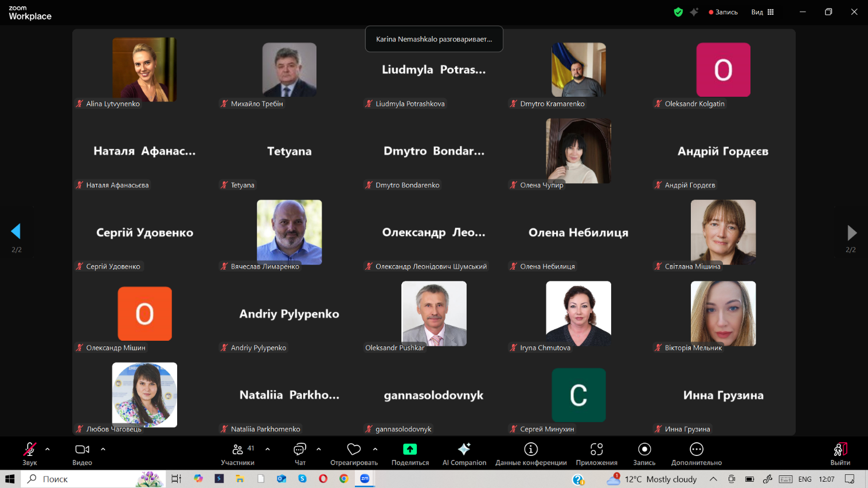Click the small Инна Грузина name label

(x=687, y=429)
